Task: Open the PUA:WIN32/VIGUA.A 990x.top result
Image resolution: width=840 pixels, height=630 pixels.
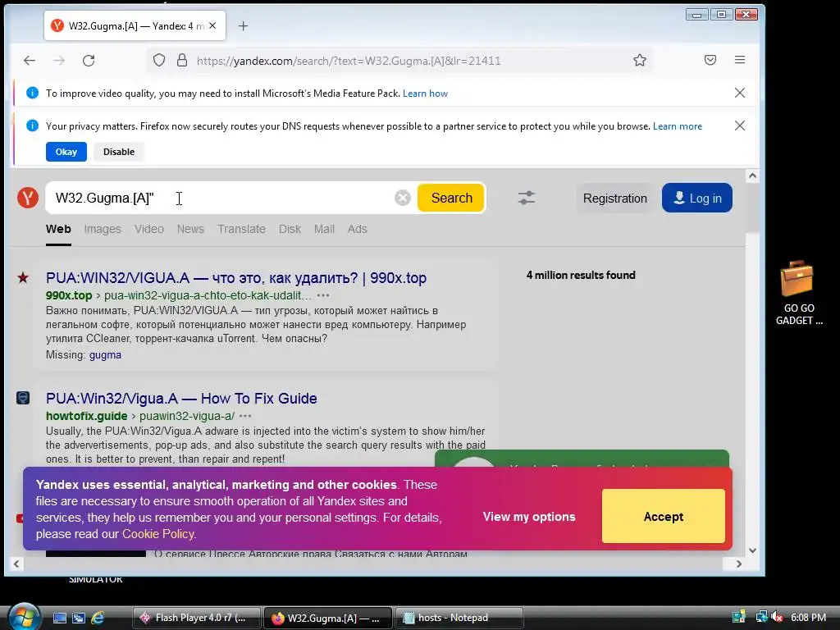Action: pyautogui.click(x=236, y=278)
